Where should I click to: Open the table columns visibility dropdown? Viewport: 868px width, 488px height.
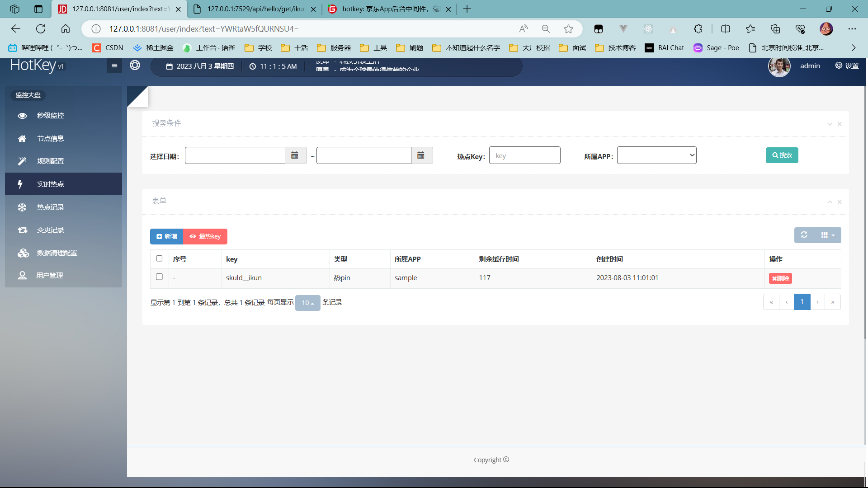[x=828, y=235]
